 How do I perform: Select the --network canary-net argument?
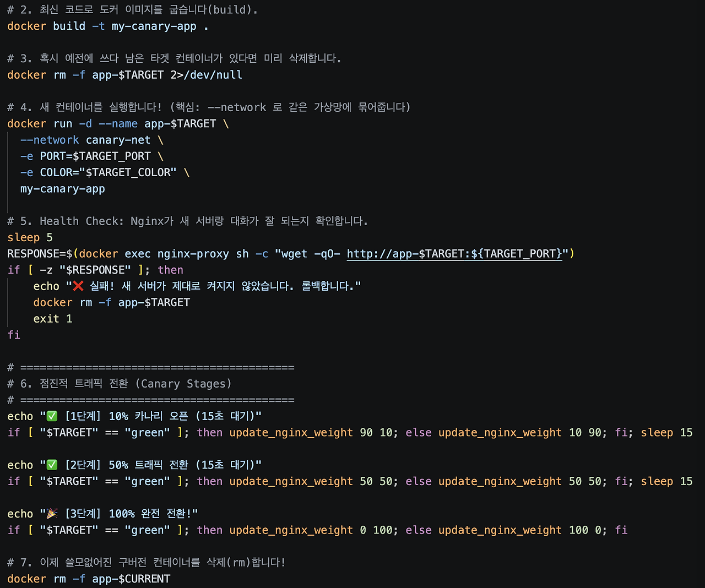coord(84,140)
